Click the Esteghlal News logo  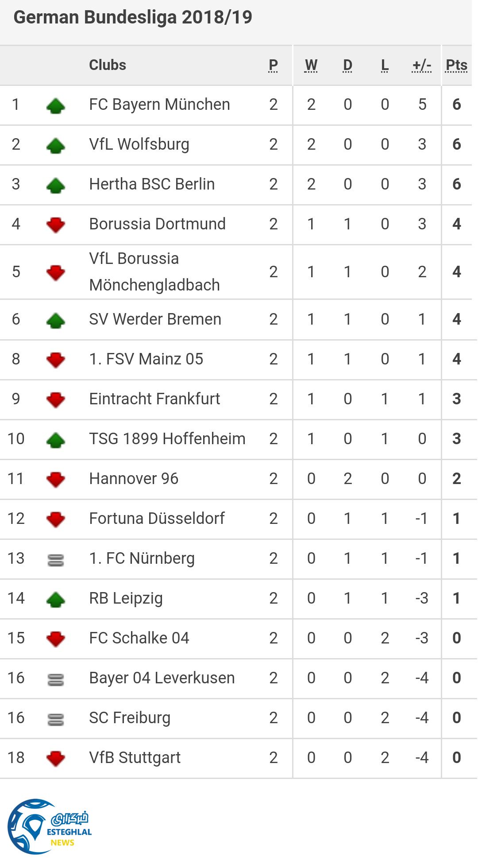pos(50,826)
